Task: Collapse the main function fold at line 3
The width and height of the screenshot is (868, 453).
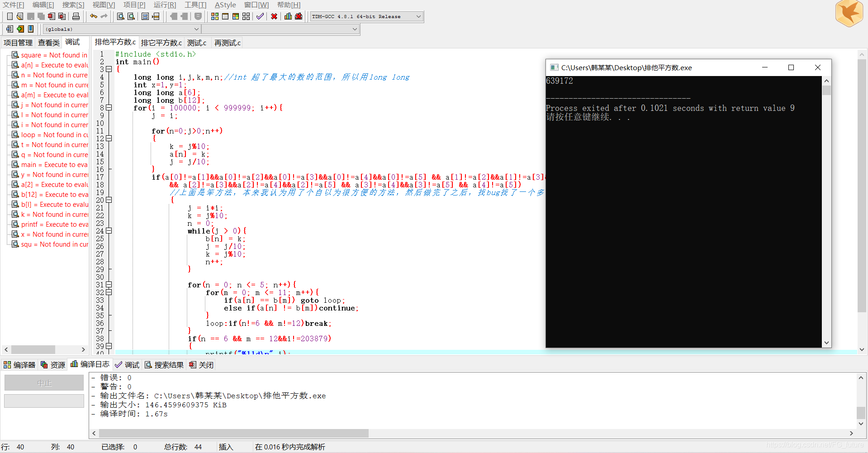Action: (x=109, y=69)
